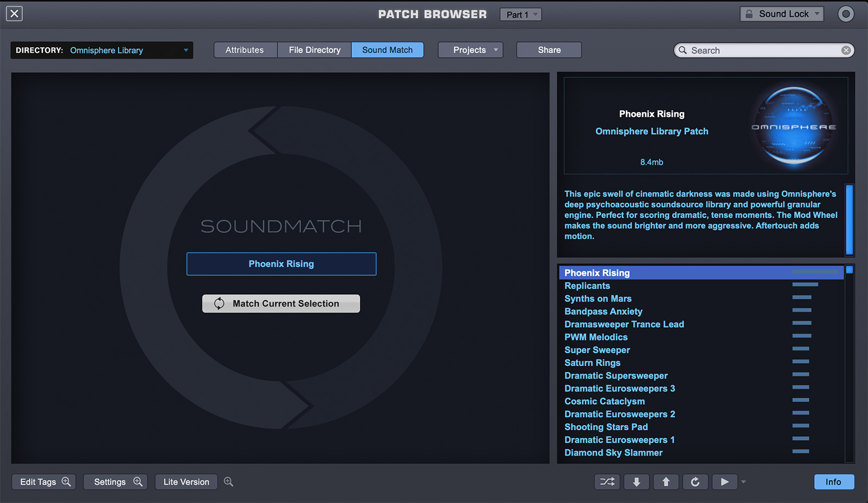This screenshot has height=503, width=868.
Task: Open the audition options arrow beside the play button
Action: pos(744,482)
